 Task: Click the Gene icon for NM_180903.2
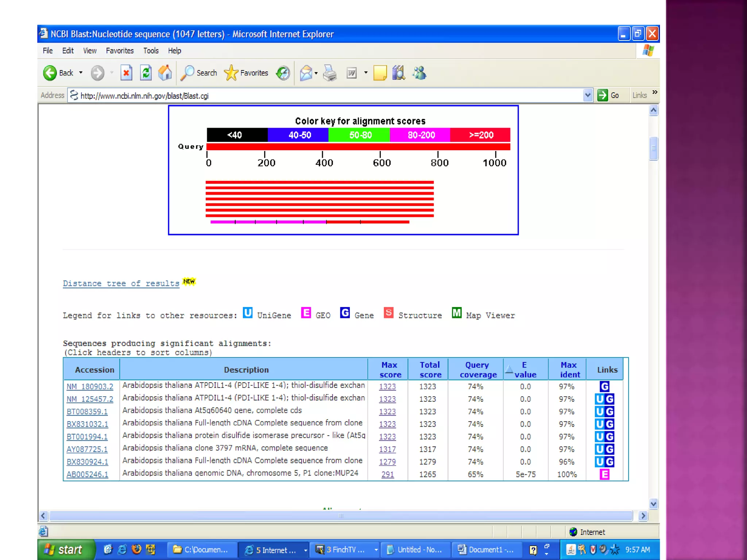pos(604,386)
